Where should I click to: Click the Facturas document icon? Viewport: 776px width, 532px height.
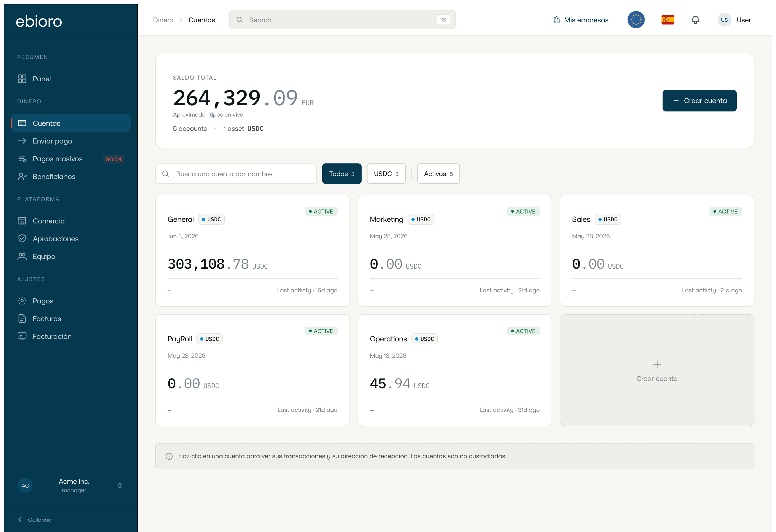tap(22, 318)
